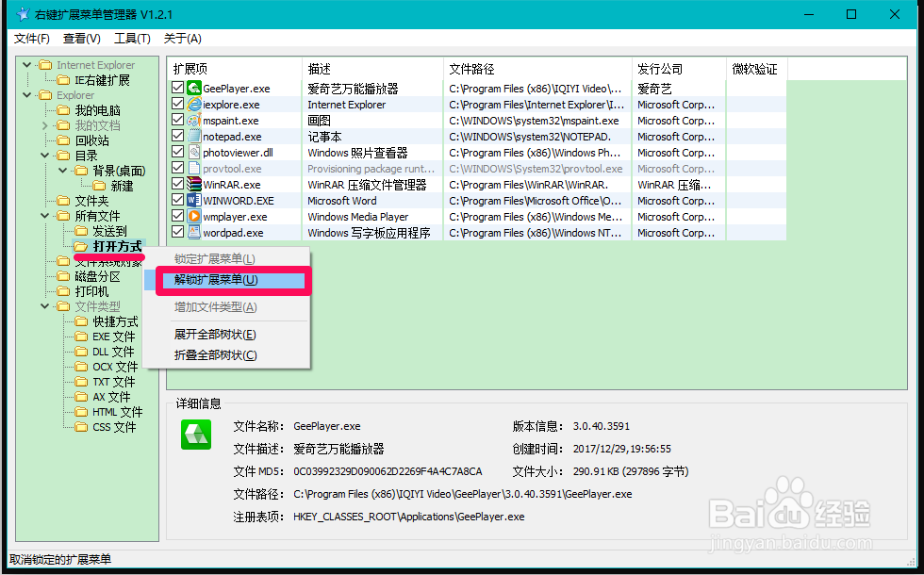This screenshot has width=924, height=575.
Task: Click the WinRAR.exe books icon
Action: (x=194, y=185)
